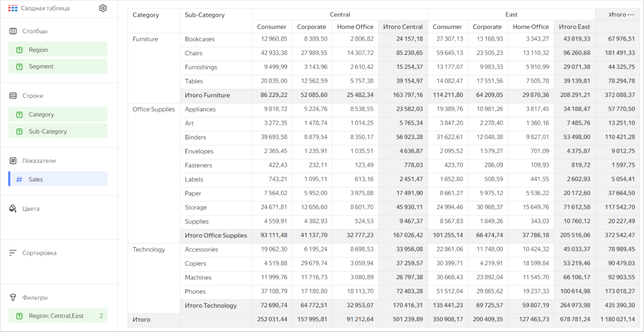Viewport: 644px width, 332px height.
Task: Click the Сводная таблица grid icon in header
Action: click(x=12, y=8)
